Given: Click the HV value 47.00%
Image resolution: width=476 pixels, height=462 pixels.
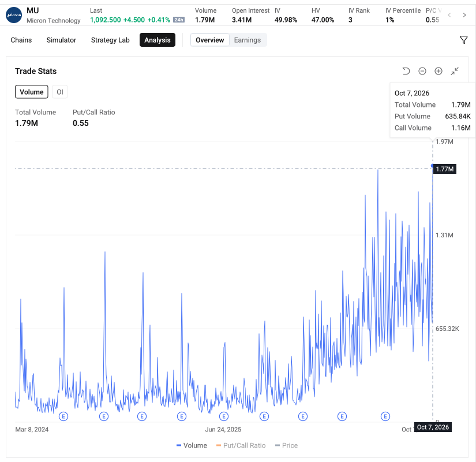Looking at the screenshot, I should pos(323,20).
